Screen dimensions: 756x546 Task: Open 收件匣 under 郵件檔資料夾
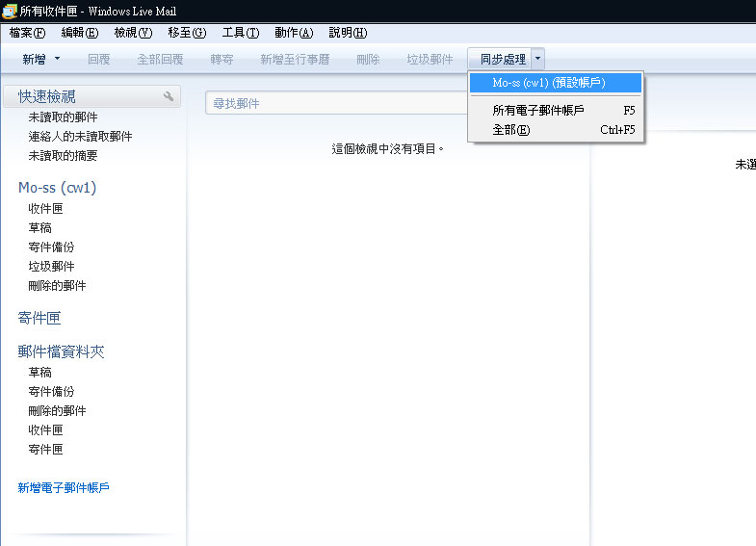click(x=45, y=430)
